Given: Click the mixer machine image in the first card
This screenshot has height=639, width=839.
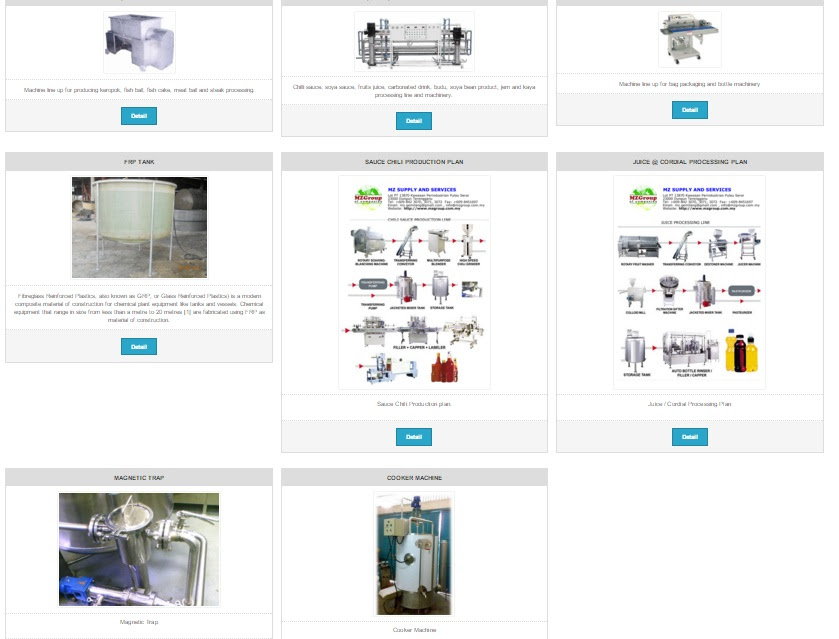Looking at the screenshot, I should 139,42.
